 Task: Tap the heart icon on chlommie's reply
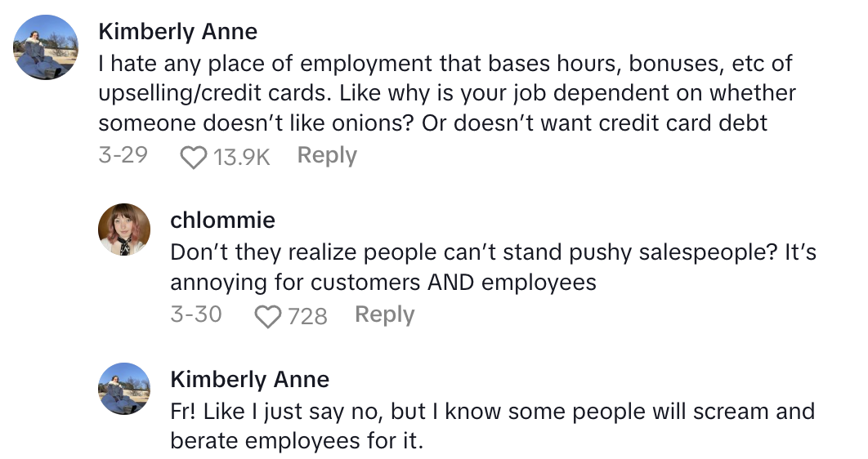(x=268, y=316)
